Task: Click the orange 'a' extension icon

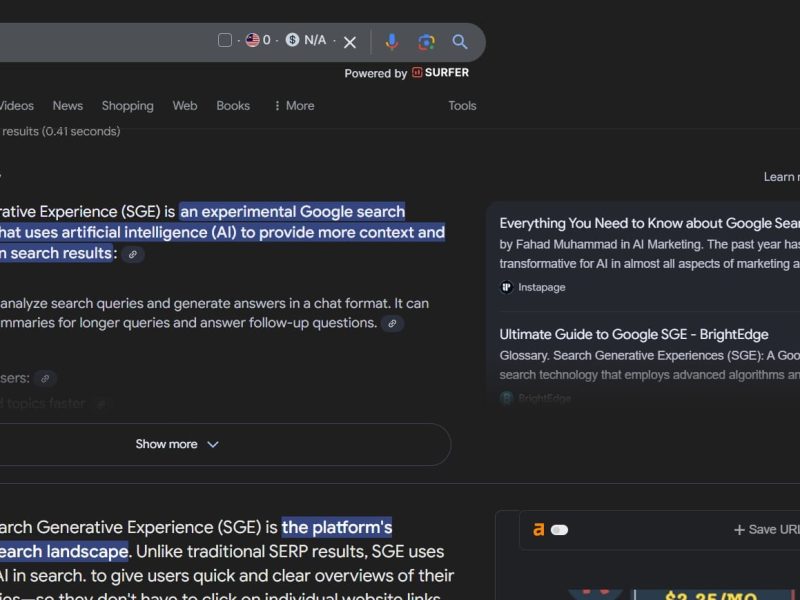Action: [538, 530]
